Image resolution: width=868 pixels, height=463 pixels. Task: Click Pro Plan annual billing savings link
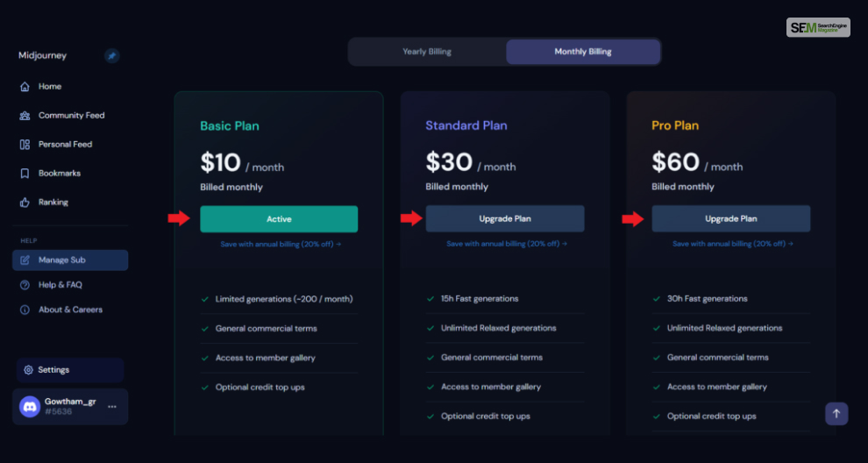(x=733, y=244)
